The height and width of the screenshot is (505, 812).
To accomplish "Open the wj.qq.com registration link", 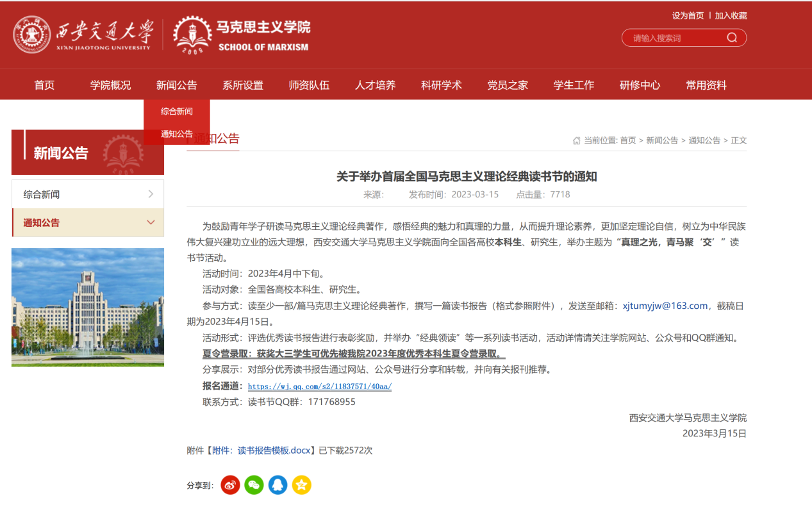I will [319, 386].
